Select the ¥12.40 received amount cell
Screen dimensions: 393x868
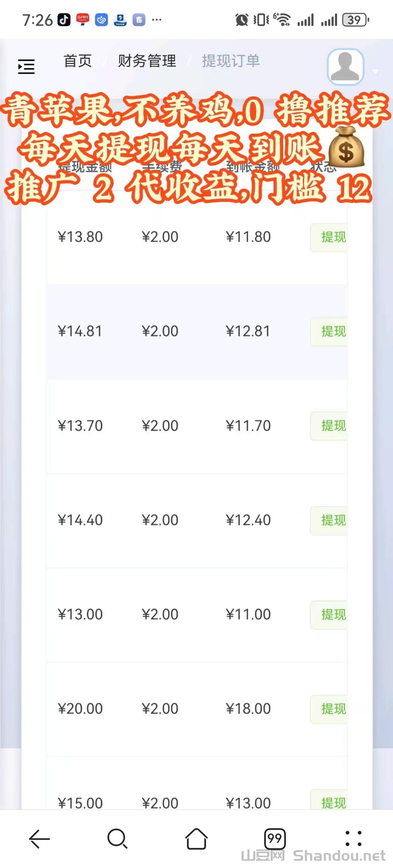tap(248, 520)
